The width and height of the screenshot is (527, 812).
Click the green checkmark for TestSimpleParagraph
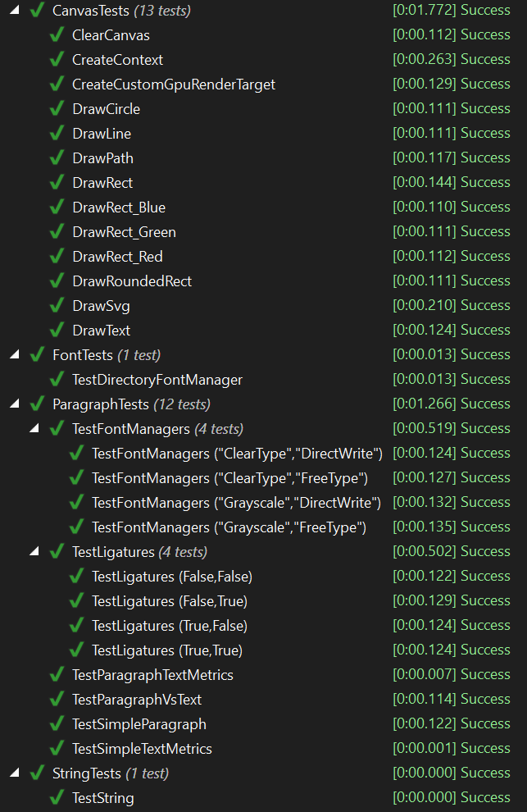[x=57, y=724]
